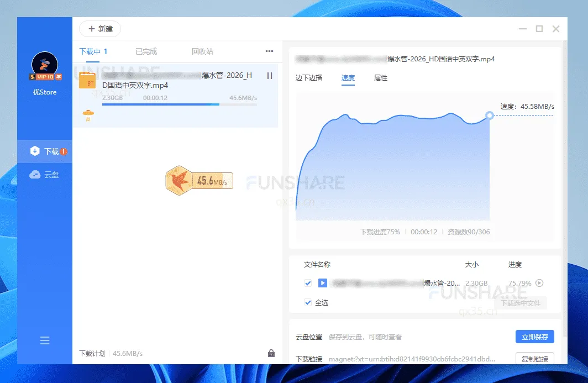Click the orange acceleration icon under task
588x383 pixels.
88,115
